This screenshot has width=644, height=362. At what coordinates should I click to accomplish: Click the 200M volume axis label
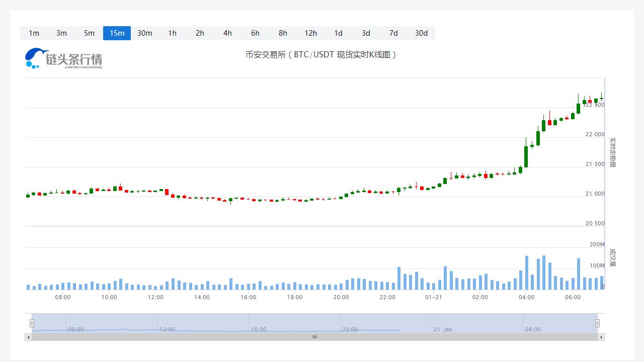[x=597, y=244]
